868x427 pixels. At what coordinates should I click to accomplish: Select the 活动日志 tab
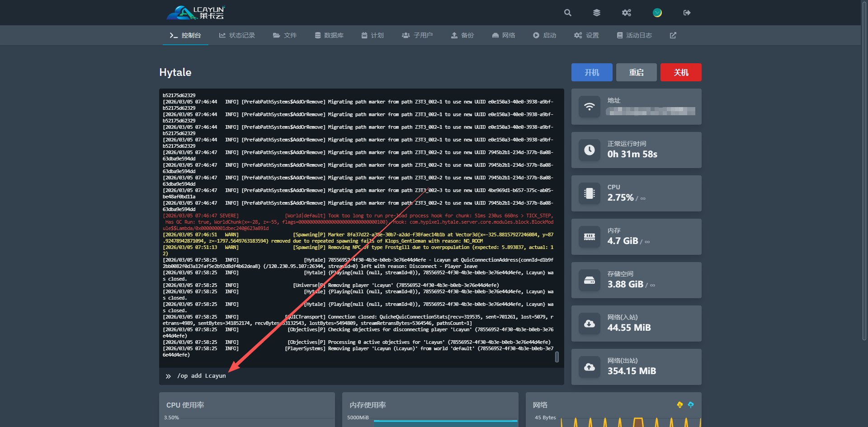[634, 35]
